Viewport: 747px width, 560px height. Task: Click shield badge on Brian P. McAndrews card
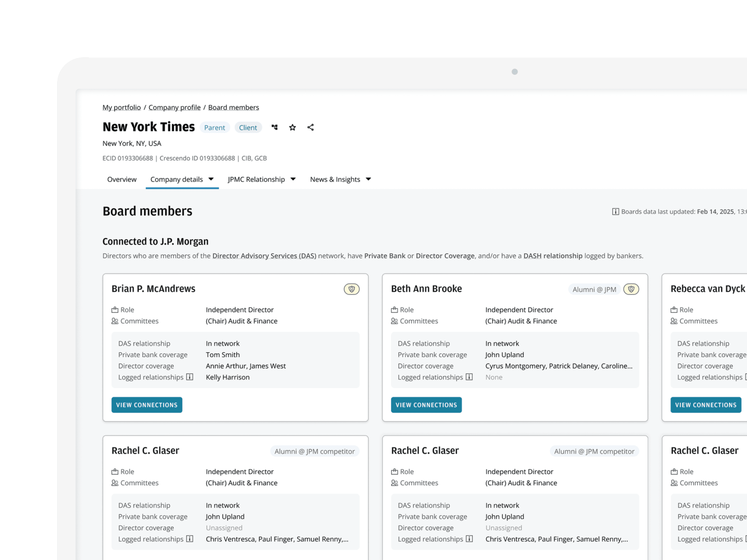coord(352,289)
